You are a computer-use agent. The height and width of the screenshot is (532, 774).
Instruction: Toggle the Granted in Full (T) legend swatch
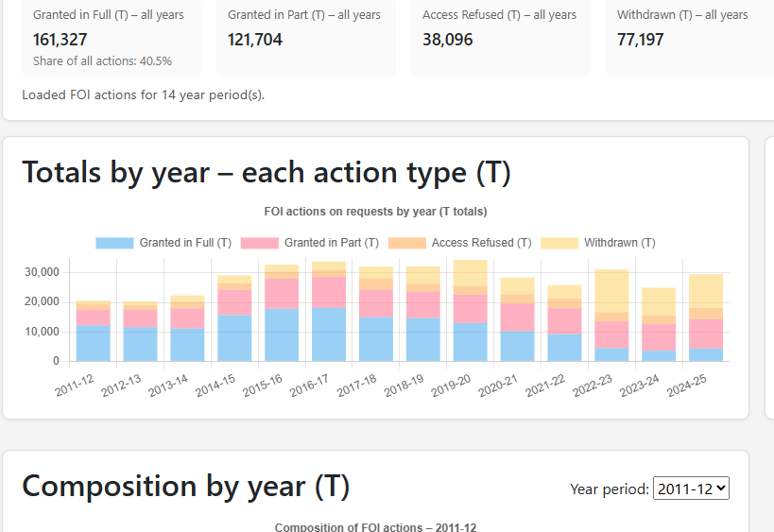pos(114,243)
